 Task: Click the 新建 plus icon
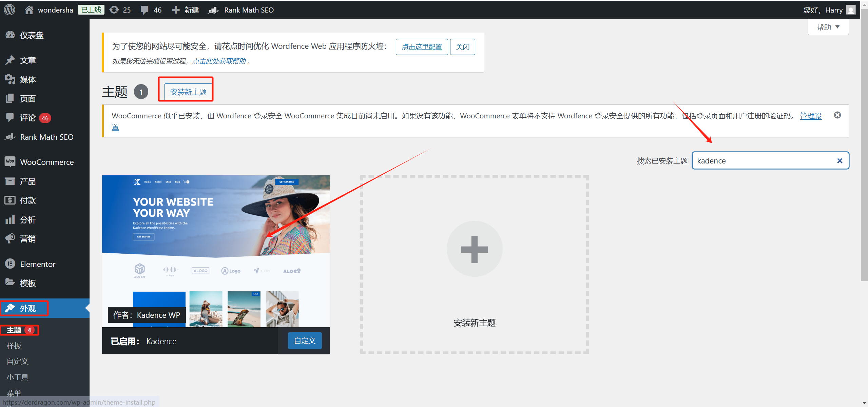click(x=176, y=9)
